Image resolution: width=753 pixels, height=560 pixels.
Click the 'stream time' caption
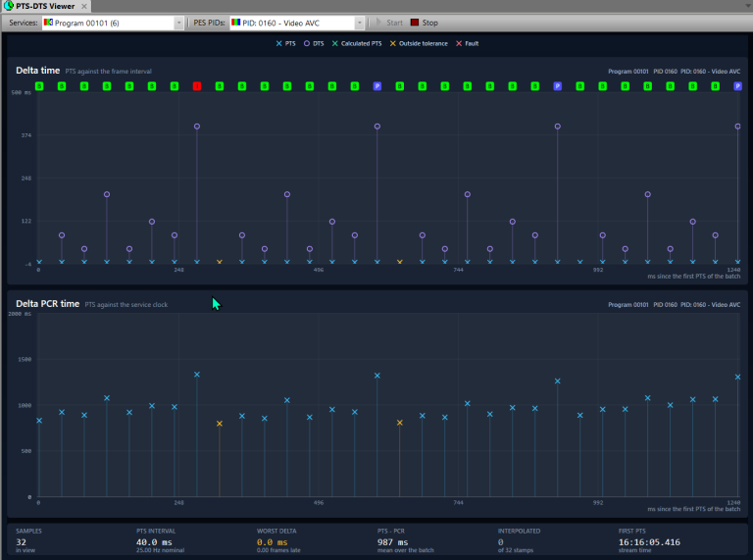click(x=634, y=550)
